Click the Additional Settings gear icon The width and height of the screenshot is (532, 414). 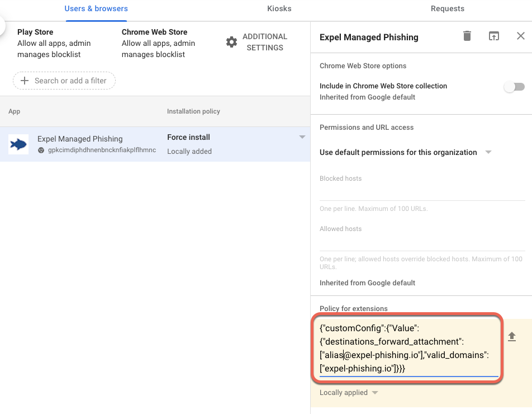(231, 42)
